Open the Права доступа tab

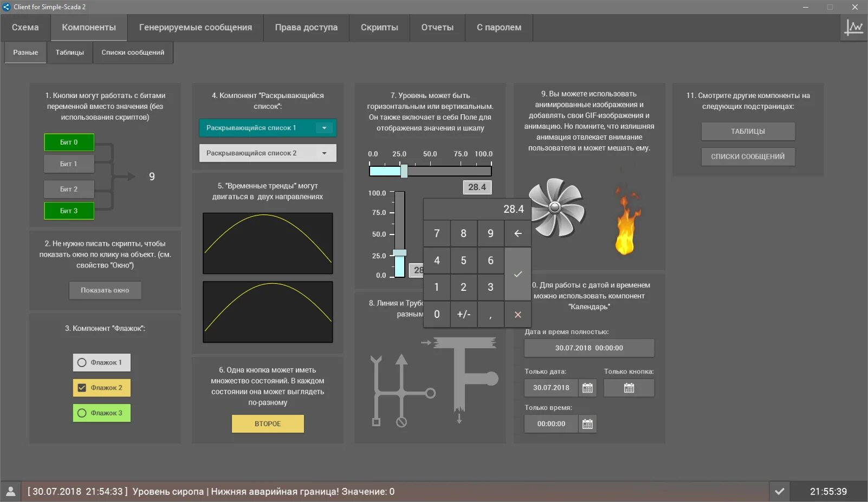pos(306,28)
